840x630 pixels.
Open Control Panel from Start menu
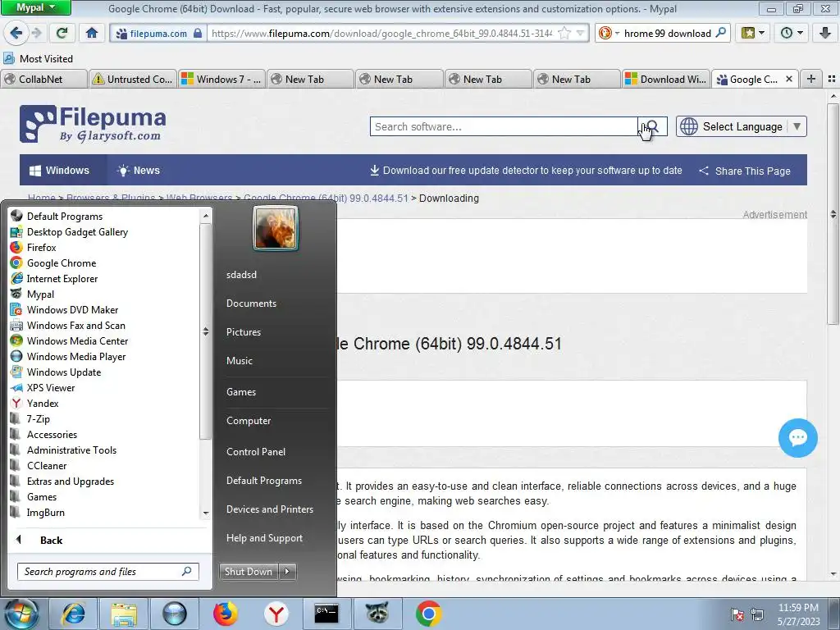[x=256, y=452]
